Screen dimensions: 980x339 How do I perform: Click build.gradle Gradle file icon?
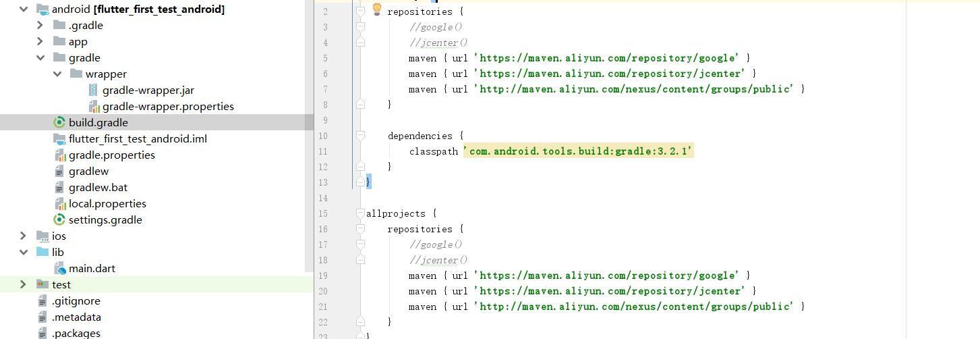coord(59,123)
